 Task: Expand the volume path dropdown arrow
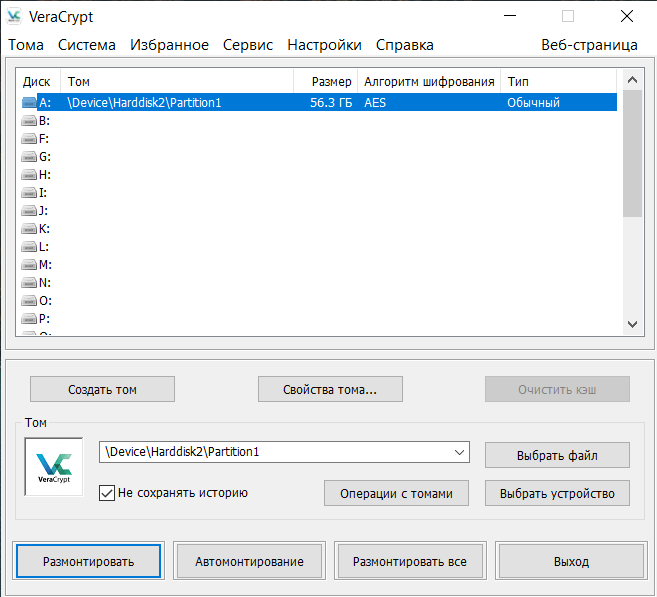(x=460, y=452)
